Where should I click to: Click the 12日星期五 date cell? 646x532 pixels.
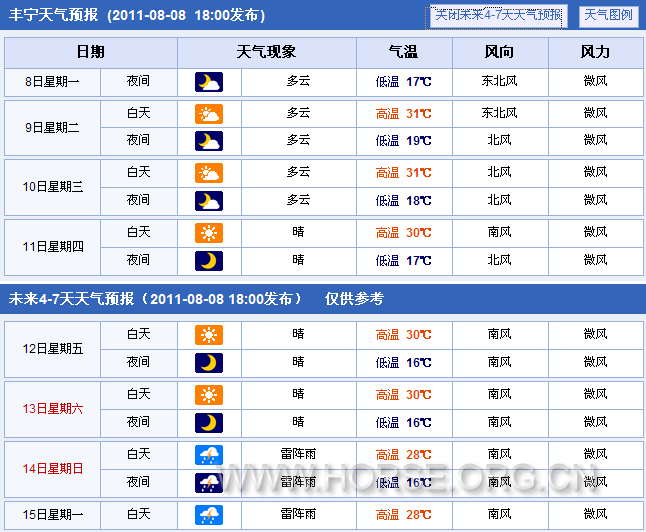(52, 349)
